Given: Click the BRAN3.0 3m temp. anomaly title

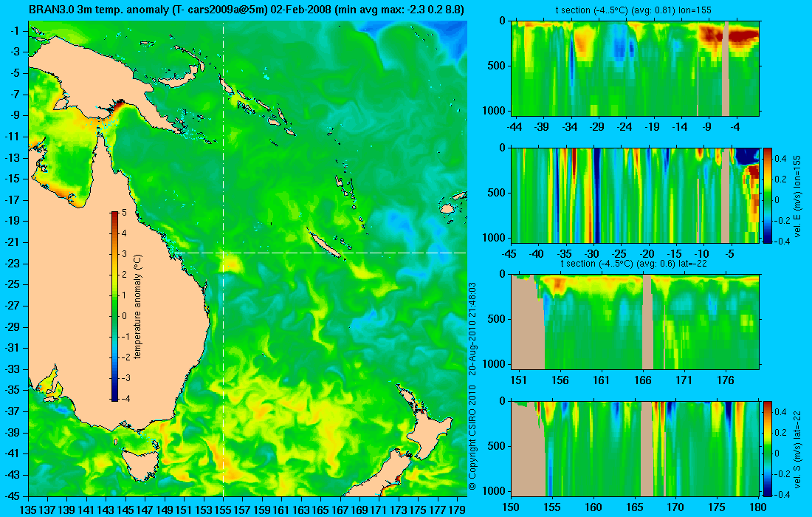Looking at the screenshot, I should tap(246, 10).
